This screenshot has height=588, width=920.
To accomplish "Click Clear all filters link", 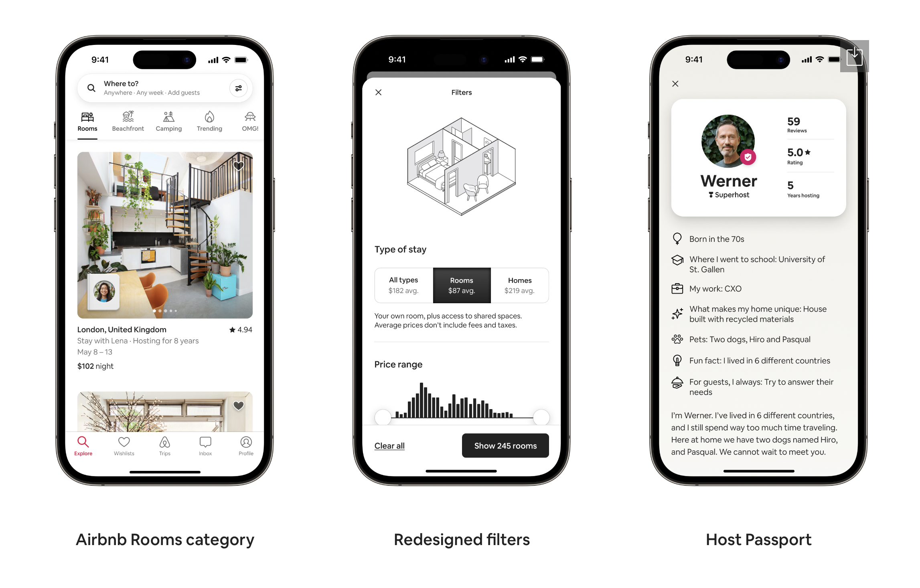I will tap(390, 445).
